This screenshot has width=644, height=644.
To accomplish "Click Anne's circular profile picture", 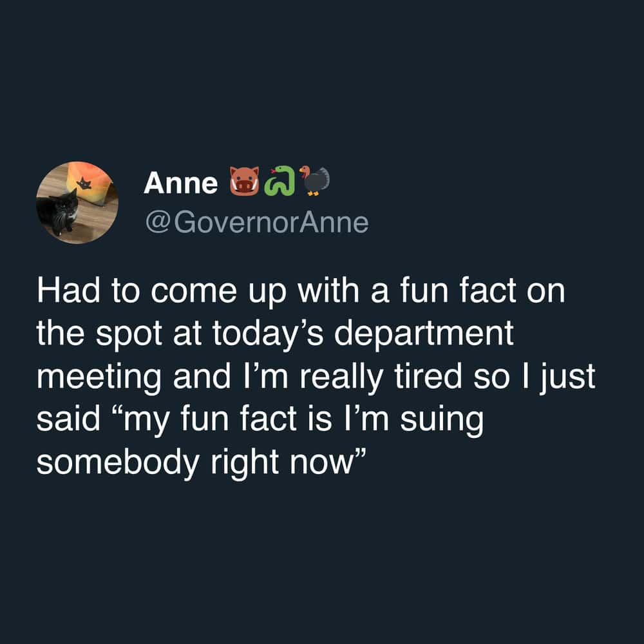I will pos(77,202).
